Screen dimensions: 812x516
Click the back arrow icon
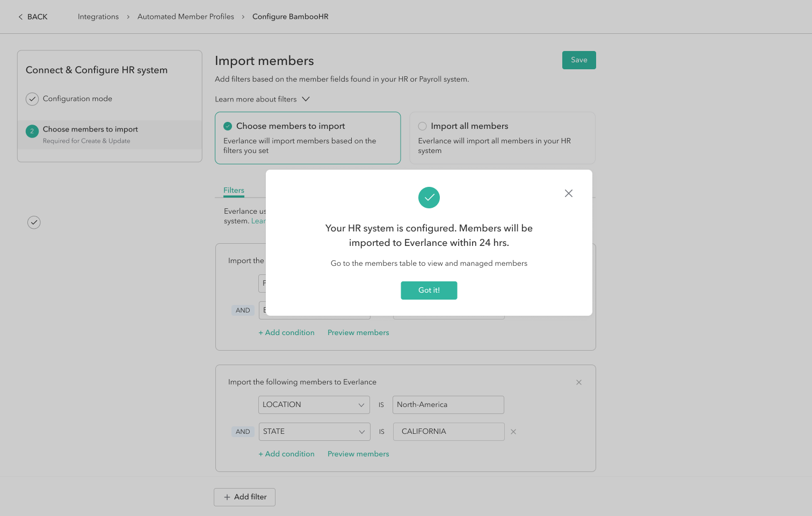(20, 17)
